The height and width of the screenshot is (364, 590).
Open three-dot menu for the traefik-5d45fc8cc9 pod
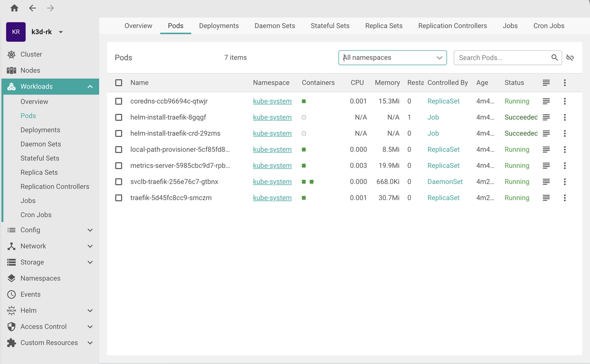(565, 198)
